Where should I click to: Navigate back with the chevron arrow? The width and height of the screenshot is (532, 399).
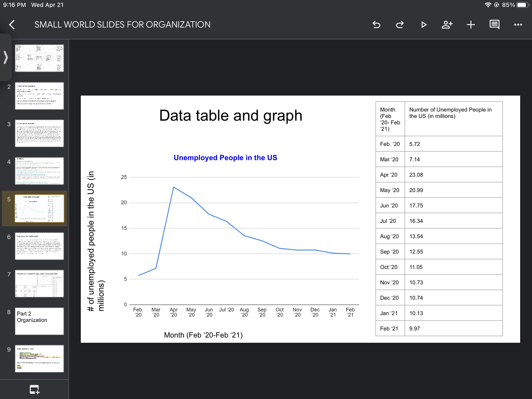pos(12,25)
